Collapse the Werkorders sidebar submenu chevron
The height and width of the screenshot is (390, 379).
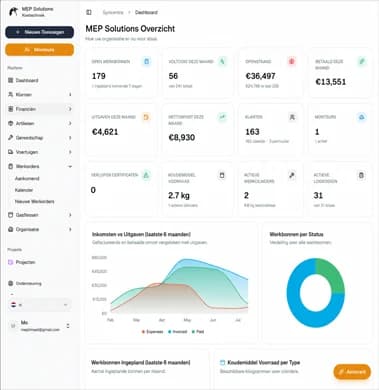(x=70, y=166)
